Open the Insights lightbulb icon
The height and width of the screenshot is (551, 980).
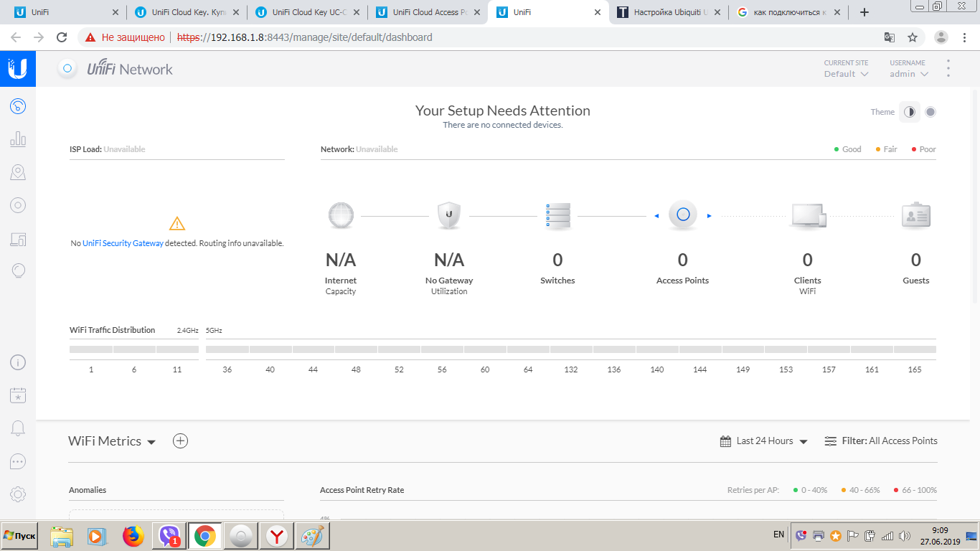coord(18,271)
